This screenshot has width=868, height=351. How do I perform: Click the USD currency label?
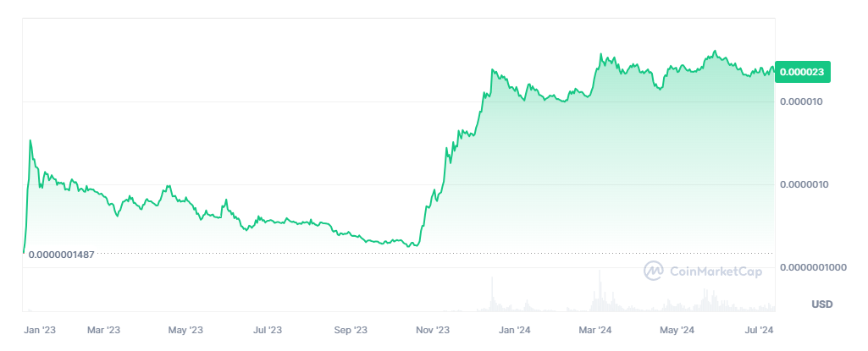822,304
